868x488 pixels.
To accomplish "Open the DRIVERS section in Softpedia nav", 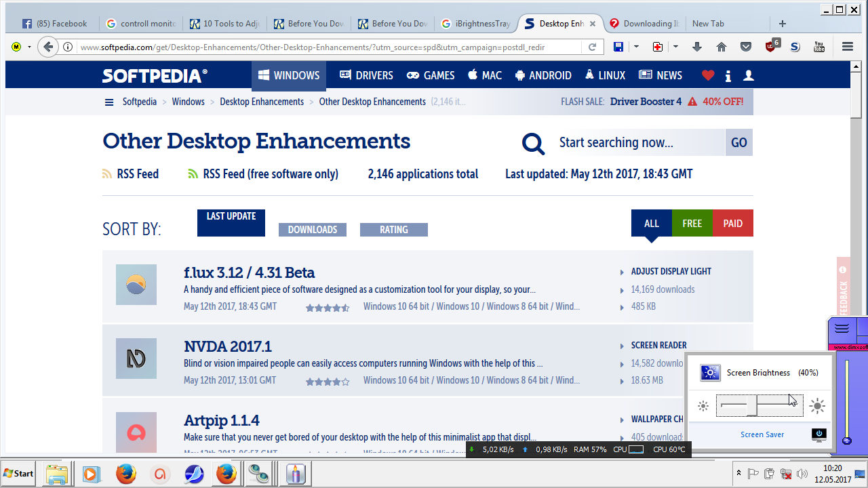I will (x=366, y=75).
